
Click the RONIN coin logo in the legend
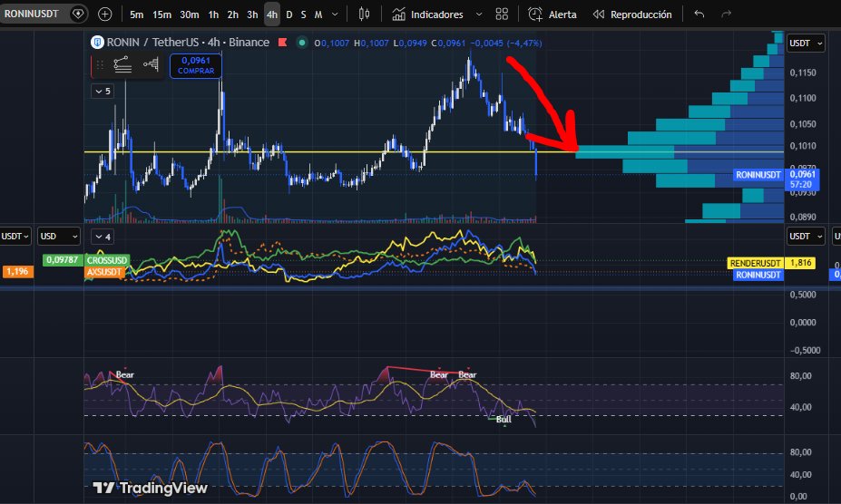coord(97,43)
